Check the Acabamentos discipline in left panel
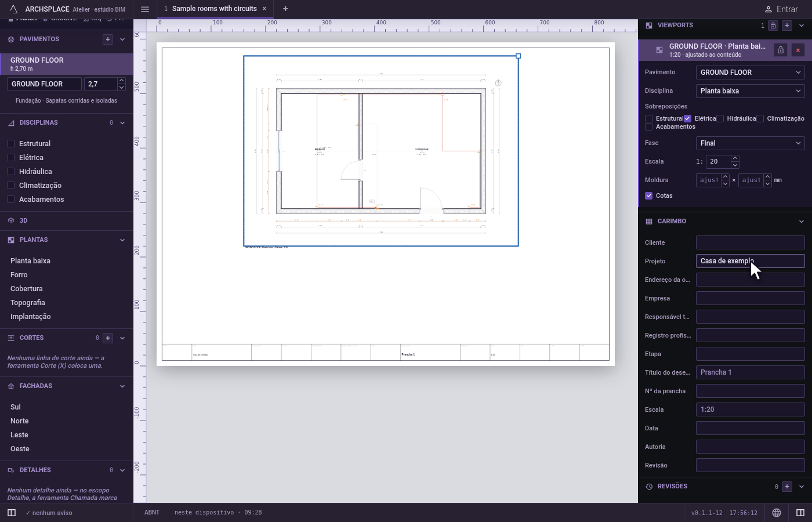 10,200
